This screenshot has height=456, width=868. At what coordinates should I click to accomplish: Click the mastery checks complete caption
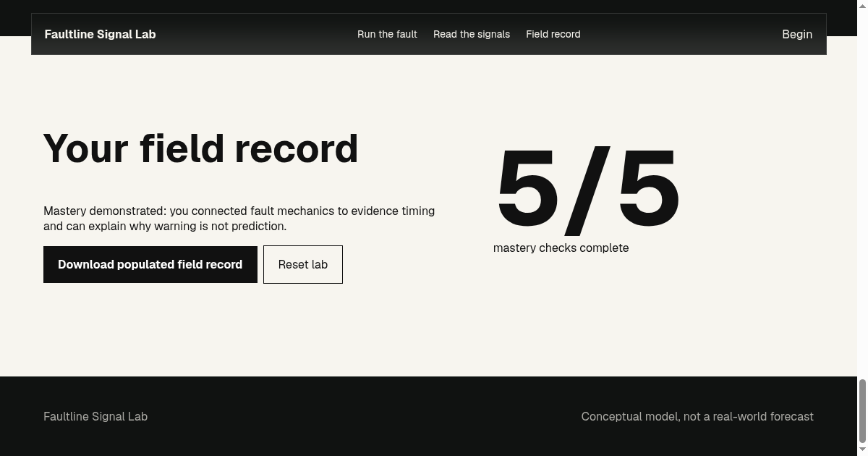(561, 248)
